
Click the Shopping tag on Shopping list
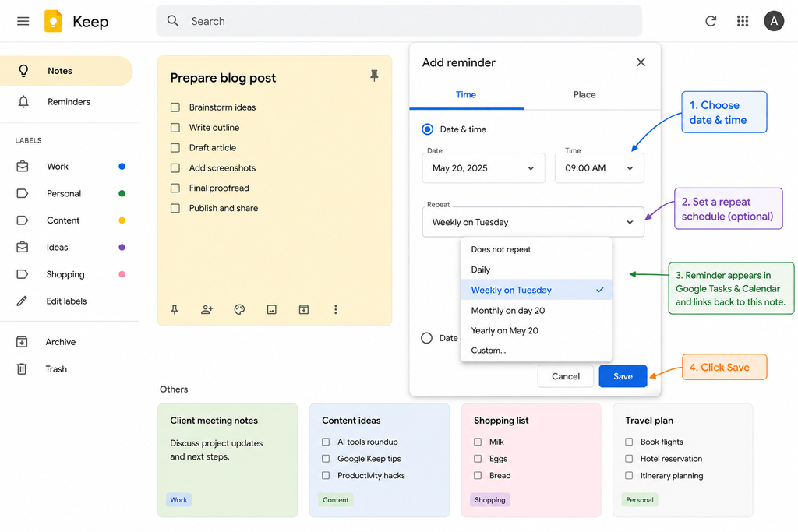[x=489, y=500]
